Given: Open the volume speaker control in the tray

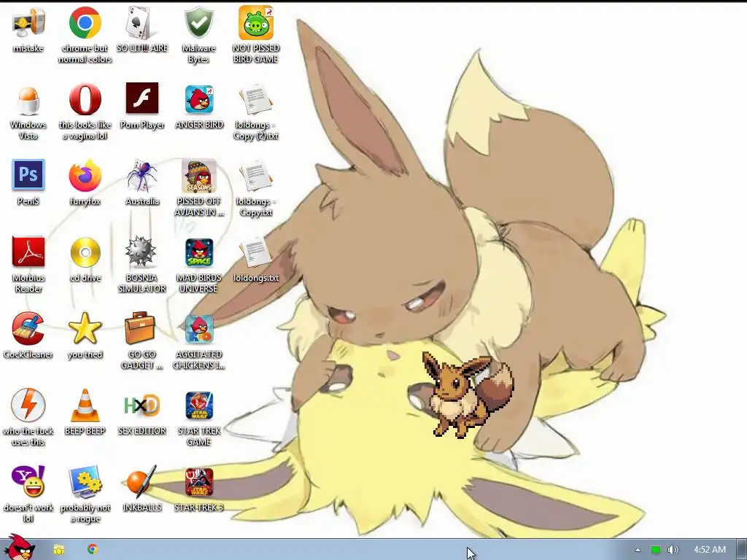Looking at the screenshot, I should coord(673,550).
